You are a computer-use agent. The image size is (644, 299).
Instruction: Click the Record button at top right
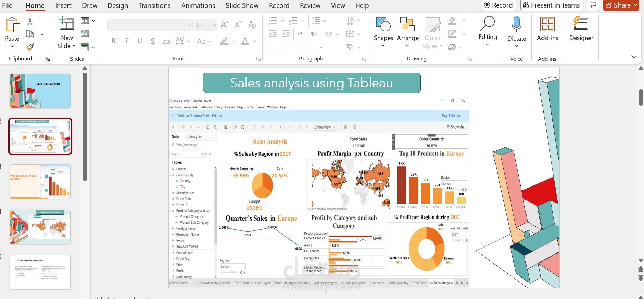[x=499, y=5]
